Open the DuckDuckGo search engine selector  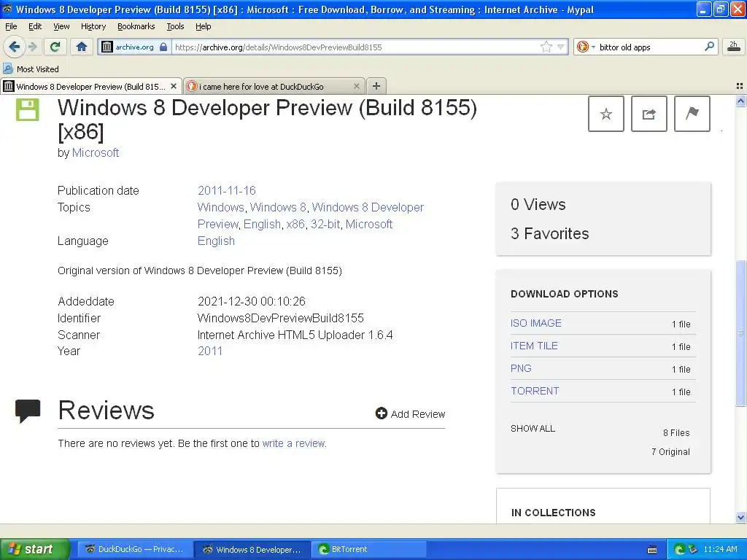point(586,47)
